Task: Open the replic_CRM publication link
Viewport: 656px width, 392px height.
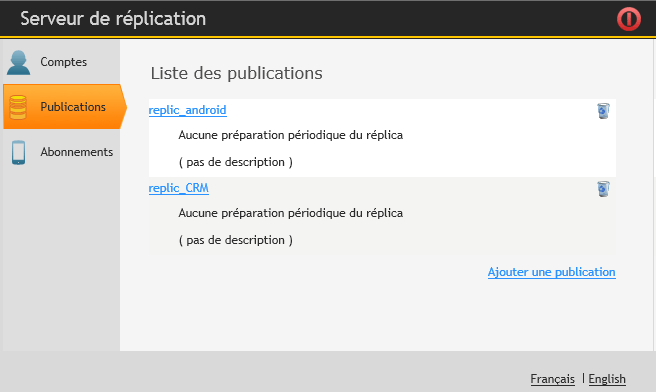Action: click(179, 188)
